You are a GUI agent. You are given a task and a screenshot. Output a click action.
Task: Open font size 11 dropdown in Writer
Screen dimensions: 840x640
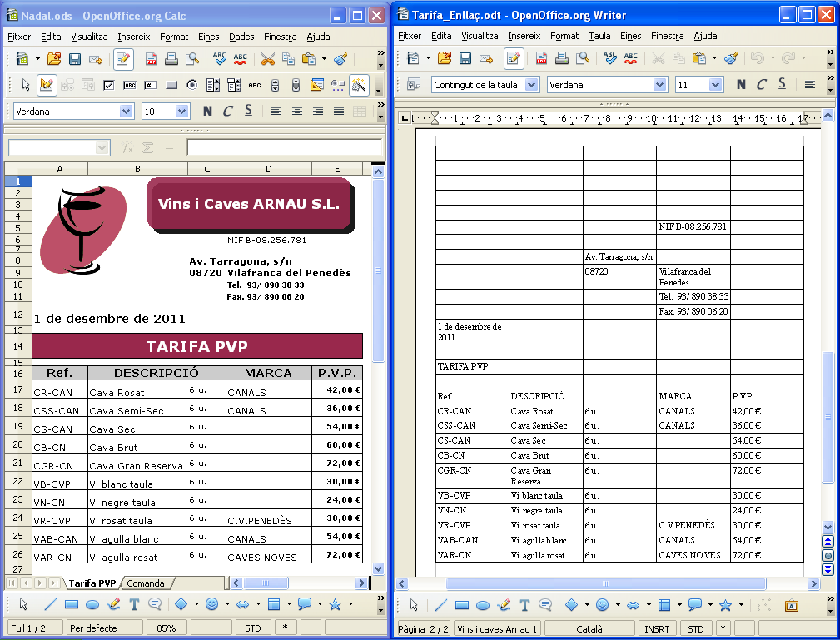pyautogui.click(x=715, y=85)
